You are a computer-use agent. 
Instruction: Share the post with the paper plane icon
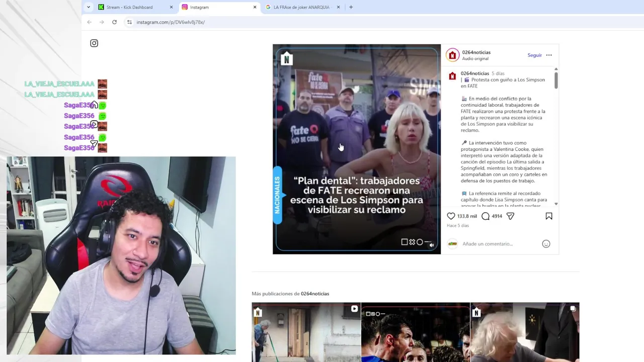coord(510,216)
